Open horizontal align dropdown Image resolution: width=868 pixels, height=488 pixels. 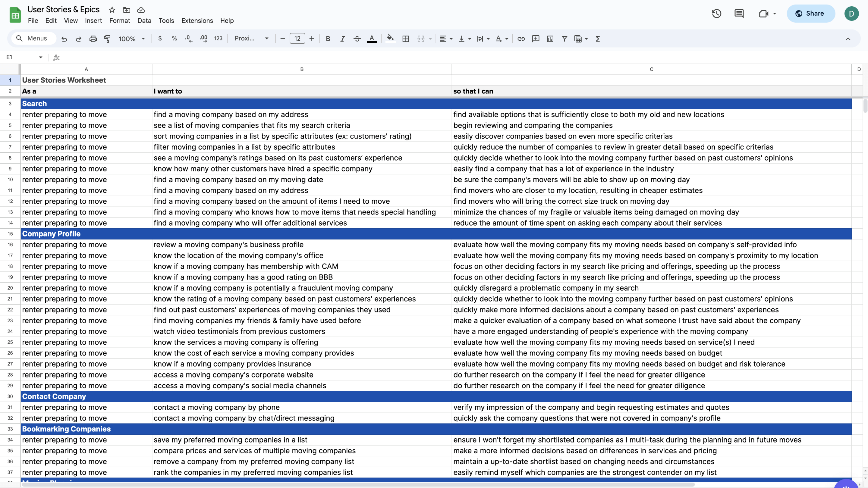[446, 39]
